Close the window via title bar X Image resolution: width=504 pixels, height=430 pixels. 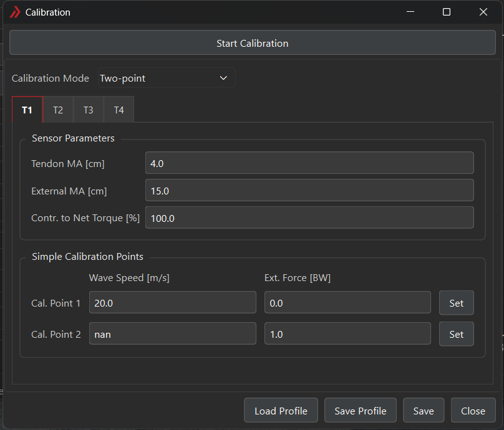[x=483, y=12]
